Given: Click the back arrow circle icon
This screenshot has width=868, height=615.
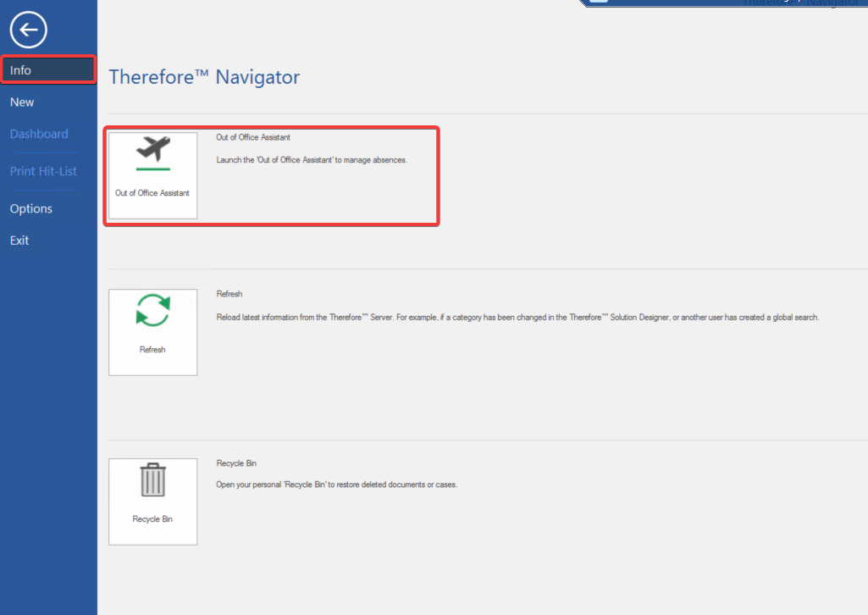Looking at the screenshot, I should tap(28, 30).
